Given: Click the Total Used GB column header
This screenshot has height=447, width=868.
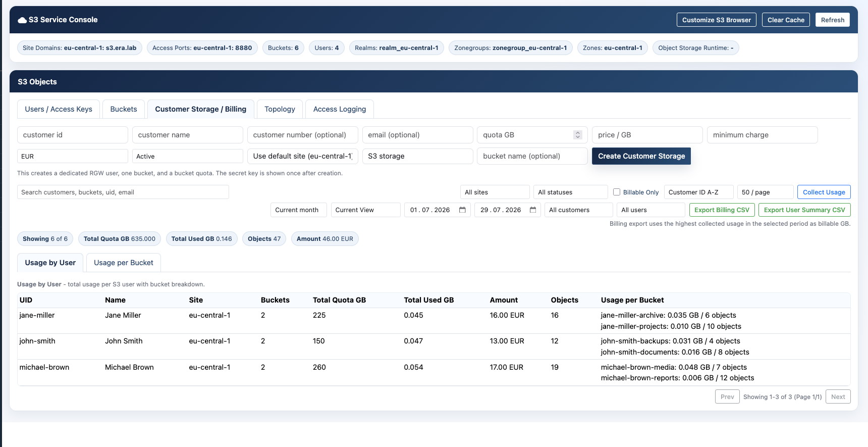Looking at the screenshot, I should point(429,300).
